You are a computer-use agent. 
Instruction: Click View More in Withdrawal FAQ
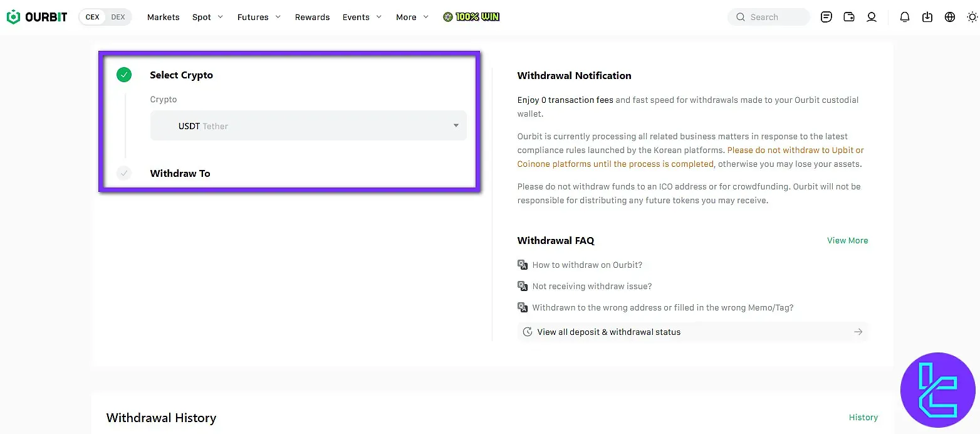[x=847, y=240]
